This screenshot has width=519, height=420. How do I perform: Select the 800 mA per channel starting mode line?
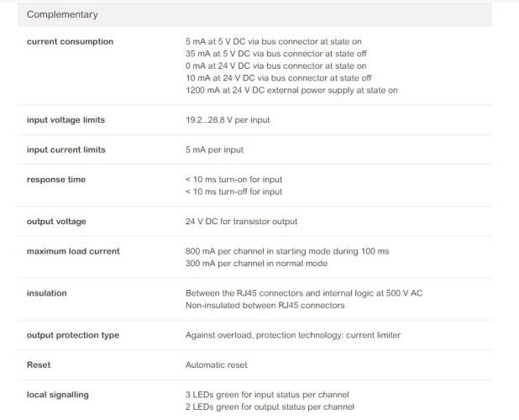pyautogui.click(x=287, y=251)
